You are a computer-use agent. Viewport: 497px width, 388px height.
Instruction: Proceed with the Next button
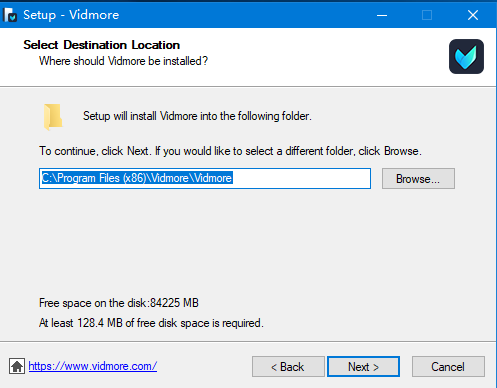click(363, 367)
